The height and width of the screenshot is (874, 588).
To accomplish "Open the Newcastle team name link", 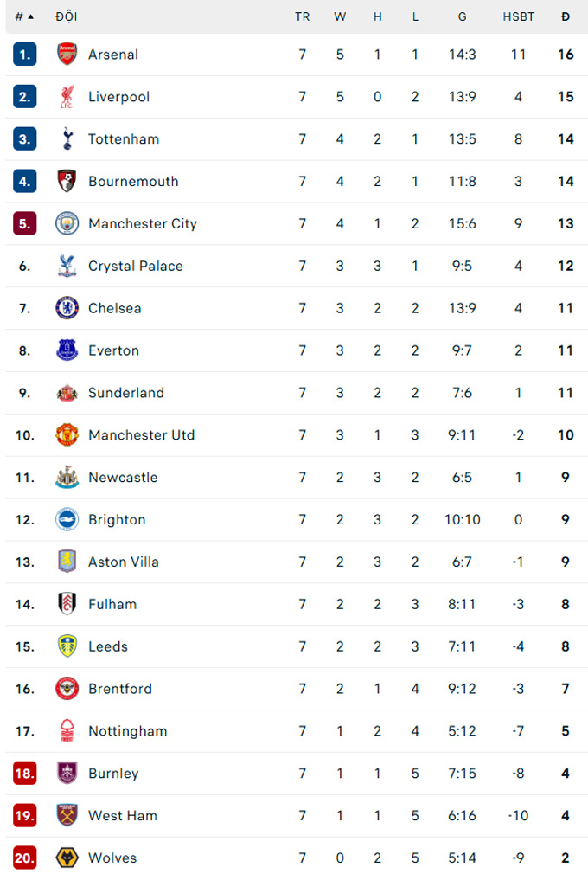I will (x=123, y=477).
